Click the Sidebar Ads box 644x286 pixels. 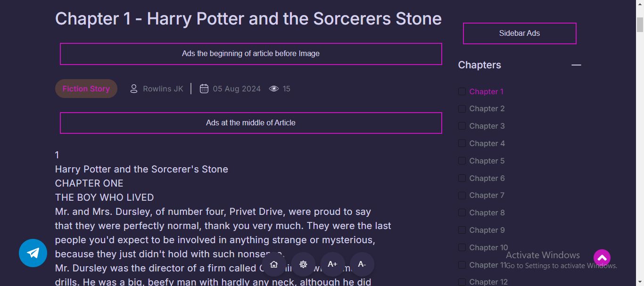[x=520, y=33]
